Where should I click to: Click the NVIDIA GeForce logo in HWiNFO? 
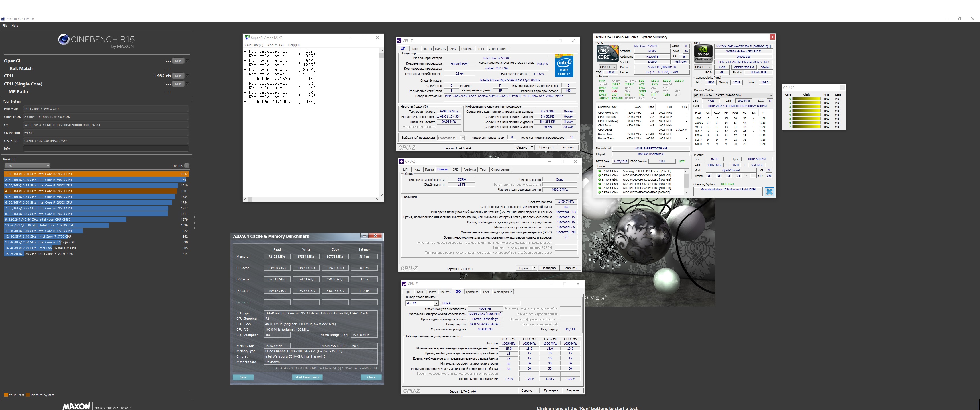pyautogui.click(x=703, y=54)
